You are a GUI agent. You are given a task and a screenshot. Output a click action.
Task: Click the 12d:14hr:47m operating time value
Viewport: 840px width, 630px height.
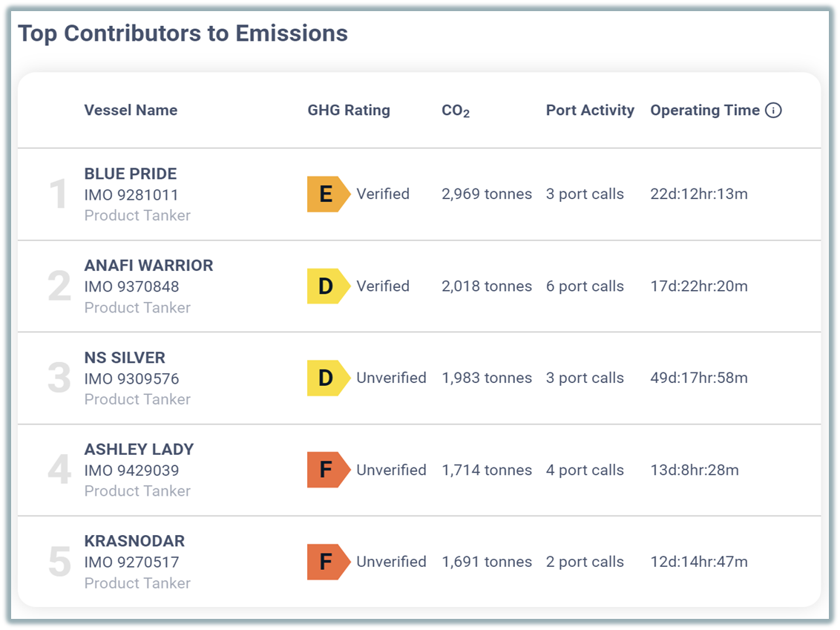pos(699,562)
